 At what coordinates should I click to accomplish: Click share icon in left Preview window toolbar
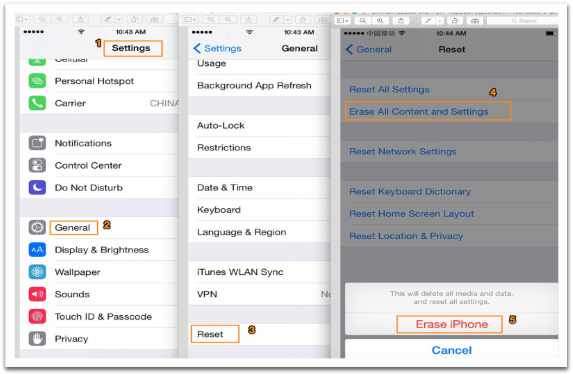(x=80, y=19)
